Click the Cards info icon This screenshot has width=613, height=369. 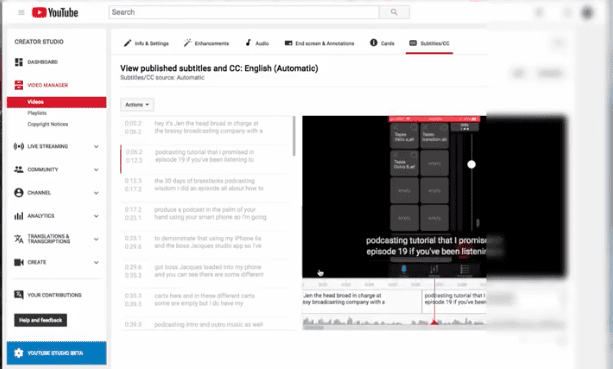pyautogui.click(x=374, y=43)
